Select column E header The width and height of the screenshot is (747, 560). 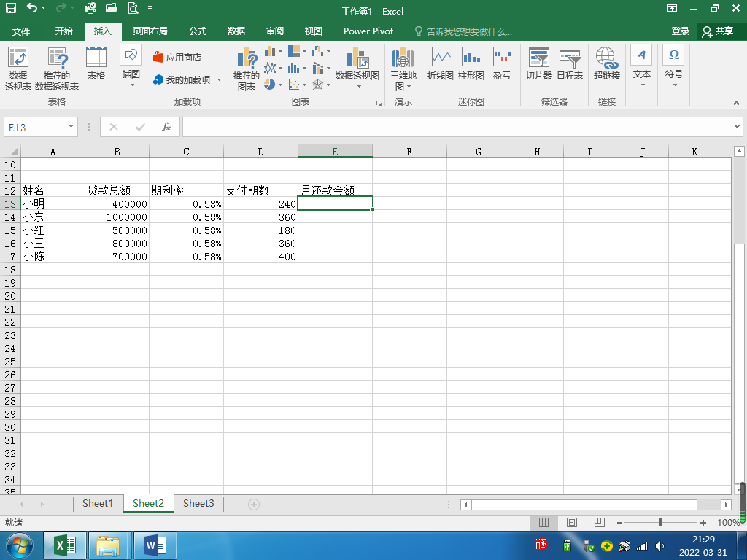[335, 152]
